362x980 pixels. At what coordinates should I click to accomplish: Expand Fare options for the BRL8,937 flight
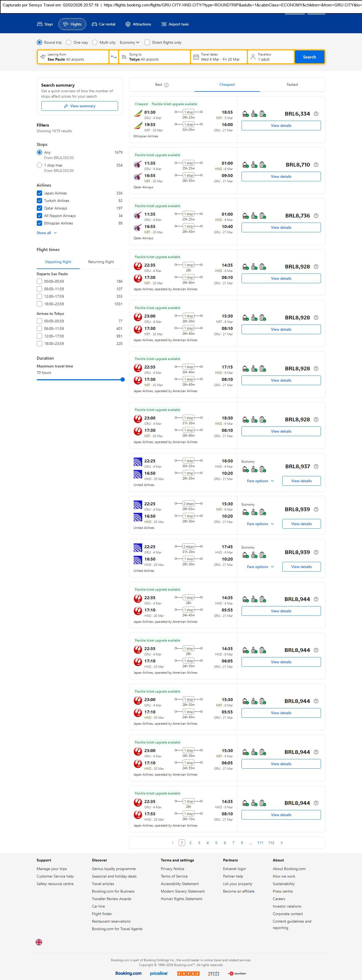tap(260, 481)
